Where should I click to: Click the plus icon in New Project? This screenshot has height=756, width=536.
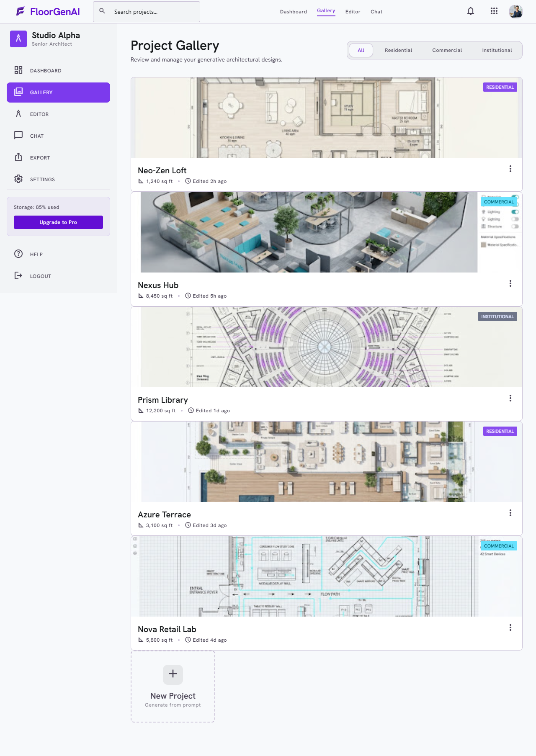tap(173, 674)
